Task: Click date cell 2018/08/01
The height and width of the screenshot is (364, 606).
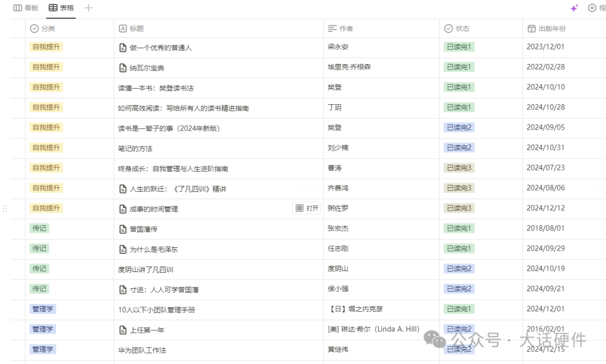Action: pos(545,228)
